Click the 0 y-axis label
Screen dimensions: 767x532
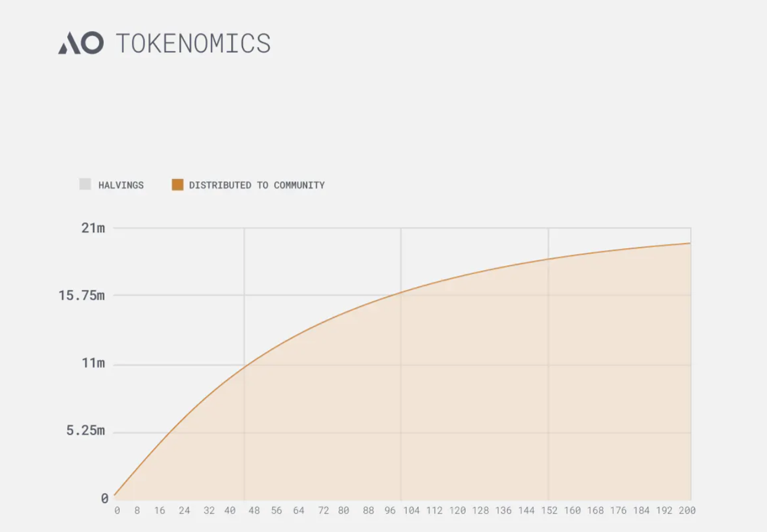(104, 498)
